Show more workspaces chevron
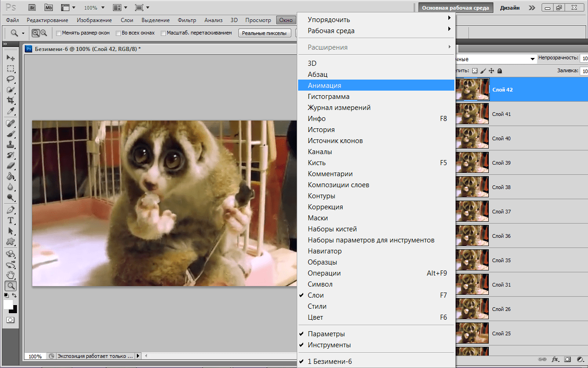 point(531,8)
